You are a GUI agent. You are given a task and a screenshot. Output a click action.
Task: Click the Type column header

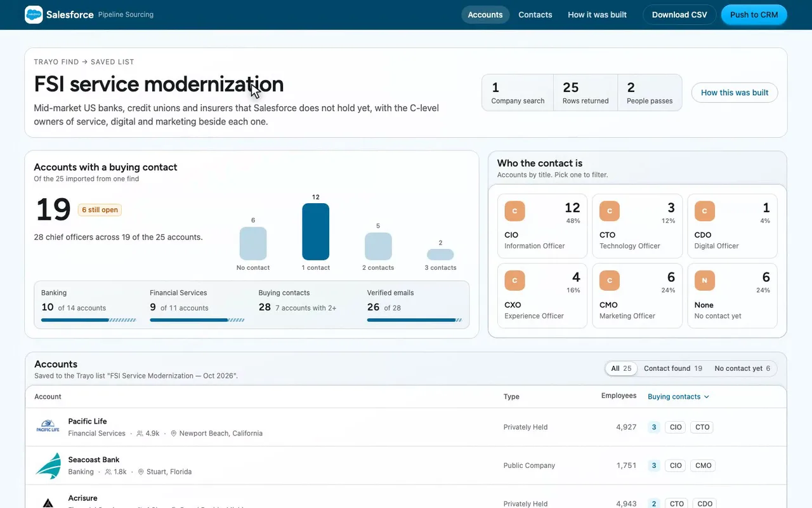[x=511, y=397]
